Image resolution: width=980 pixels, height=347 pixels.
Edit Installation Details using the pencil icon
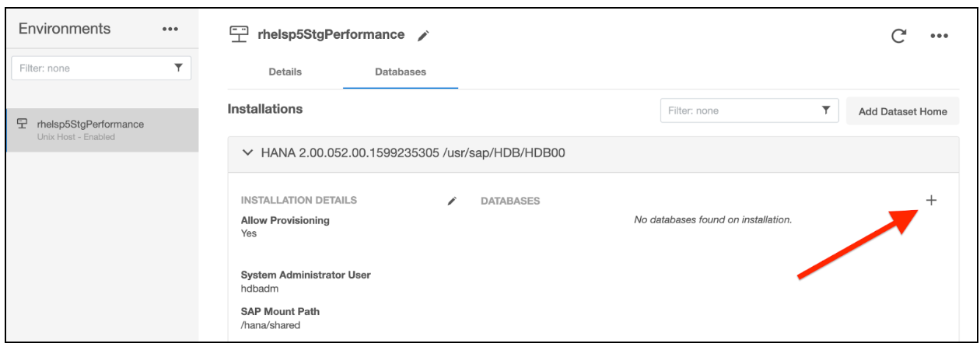pos(453,201)
